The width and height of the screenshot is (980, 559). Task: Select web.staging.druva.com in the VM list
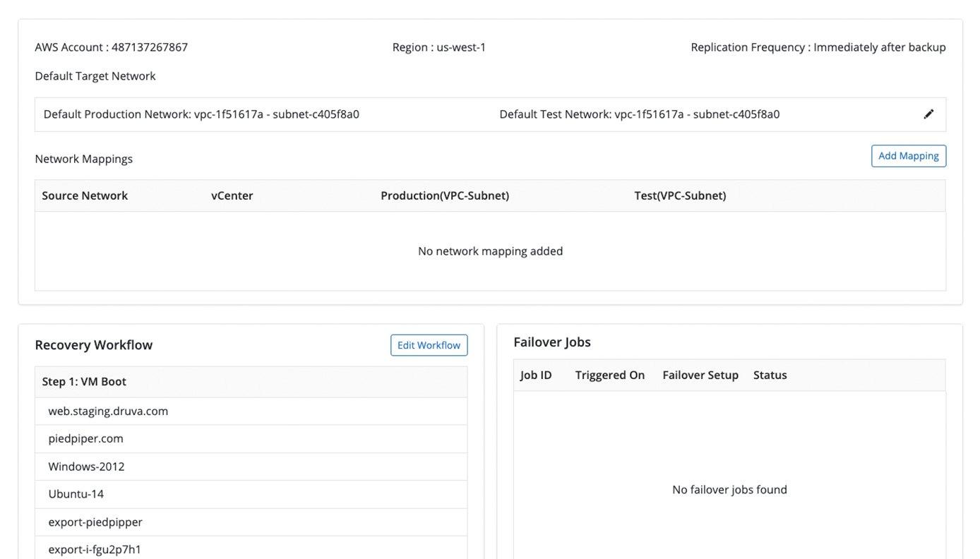pos(108,411)
